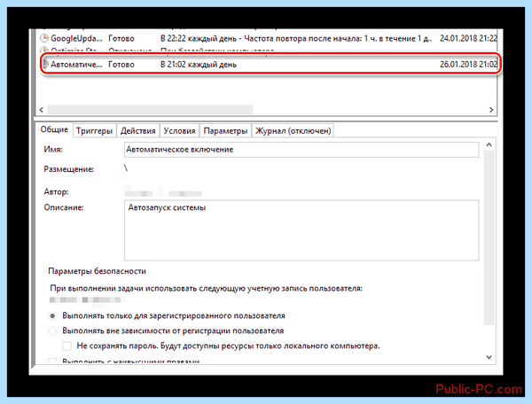Click the details pane up scroll arrow
The image size is (532, 404).
pyautogui.click(x=489, y=144)
